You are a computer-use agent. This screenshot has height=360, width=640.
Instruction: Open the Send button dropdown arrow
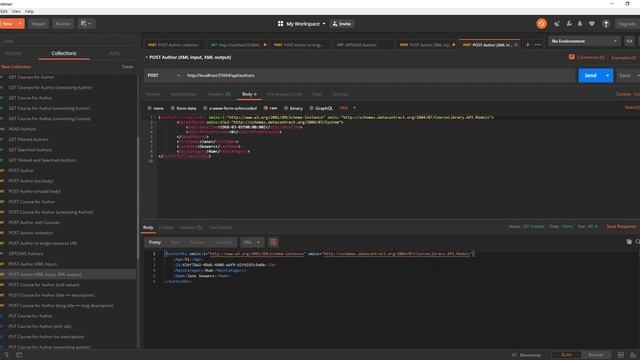point(608,76)
